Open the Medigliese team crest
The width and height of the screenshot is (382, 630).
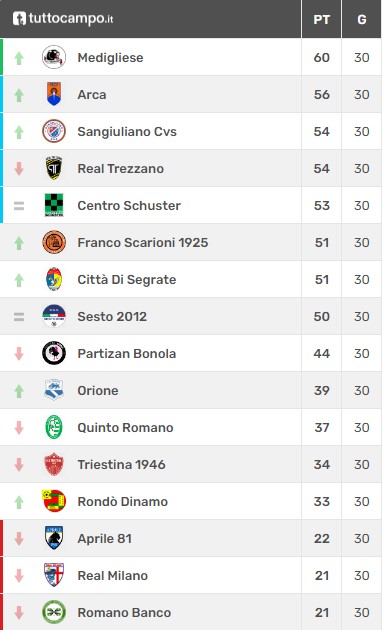pyautogui.click(x=54, y=57)
